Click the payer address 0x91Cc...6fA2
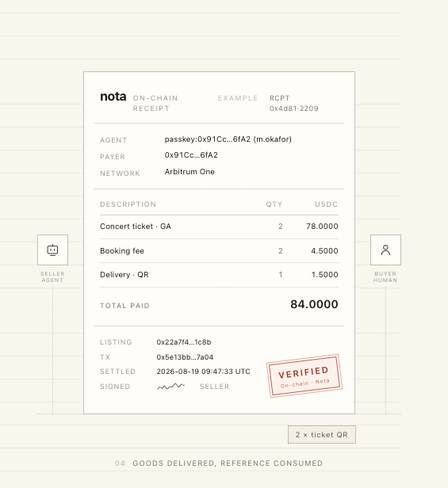Screen dimensions: 448x488 pos(191,155)
